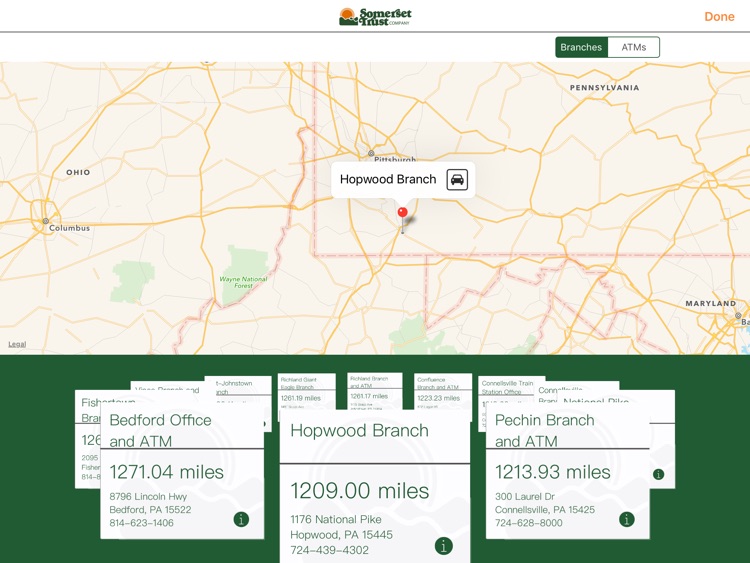Click Hopwood, PA 15445 text
Viewport: 750px width, 563px height.
[342, 535]
